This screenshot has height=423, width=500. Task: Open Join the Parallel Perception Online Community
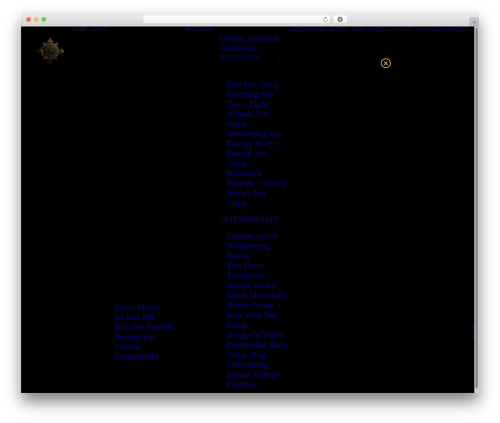click(144, 342)
